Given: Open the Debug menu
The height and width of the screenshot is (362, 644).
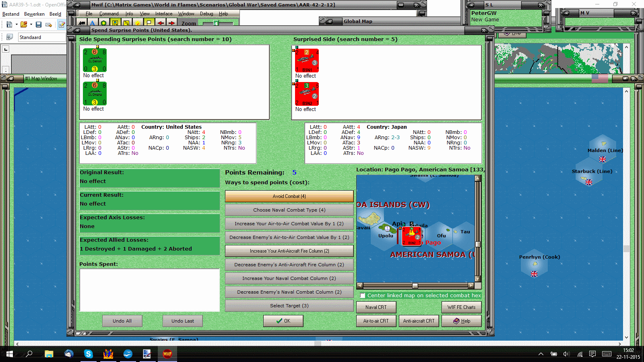Looking at the screenshot, I should 206,14.
